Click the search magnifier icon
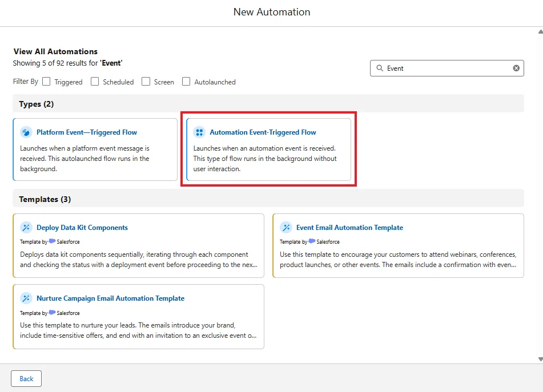The height and width of the screenshot is (392, 543). 380,68
